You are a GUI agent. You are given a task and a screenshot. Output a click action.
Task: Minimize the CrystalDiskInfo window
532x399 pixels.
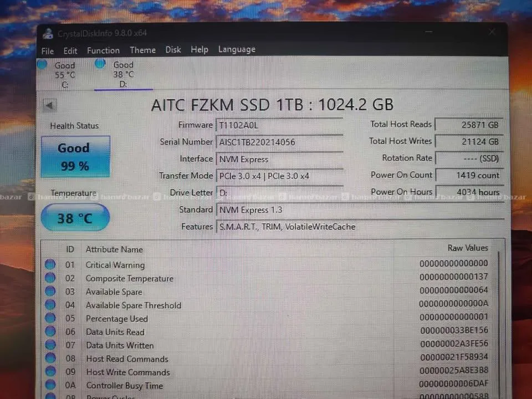[x=428, y=32]
